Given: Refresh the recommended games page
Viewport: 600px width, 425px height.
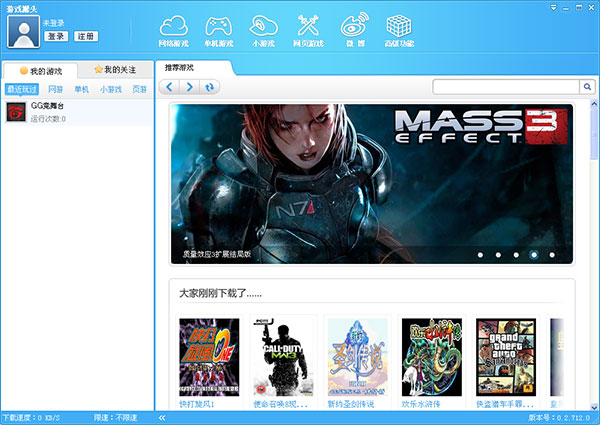Looking at the screenshot, I should coord(209,87).
